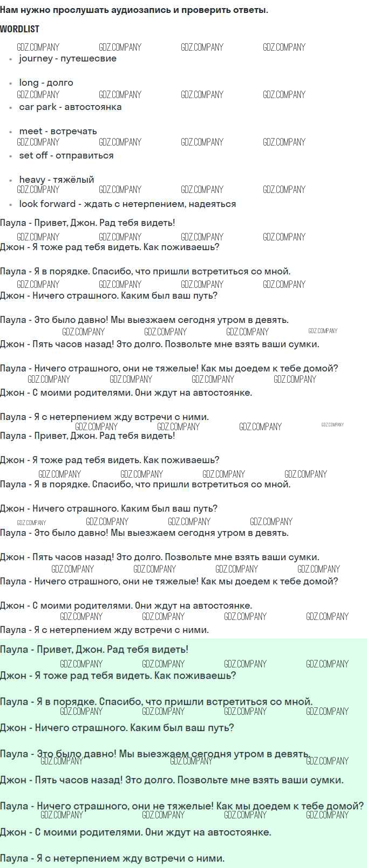Click 'они не тяжелые!' line in green block

tap(181, 806)
